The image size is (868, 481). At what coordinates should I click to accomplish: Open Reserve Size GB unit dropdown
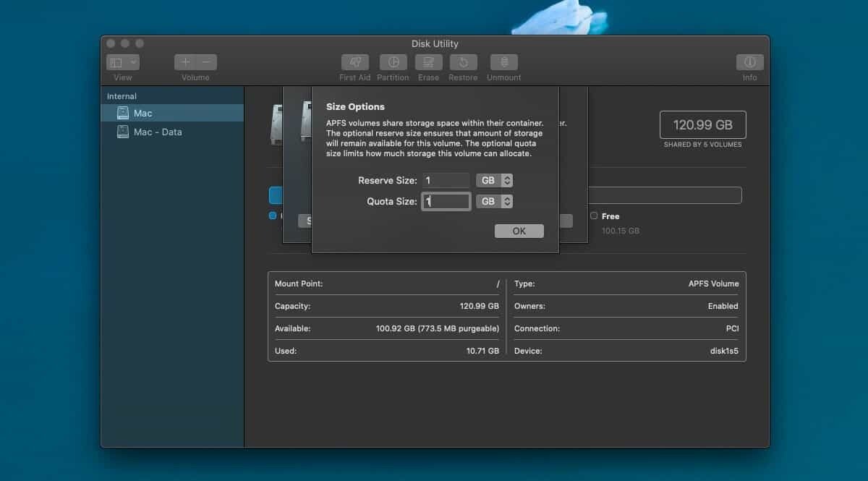click(x=495, y=181)
